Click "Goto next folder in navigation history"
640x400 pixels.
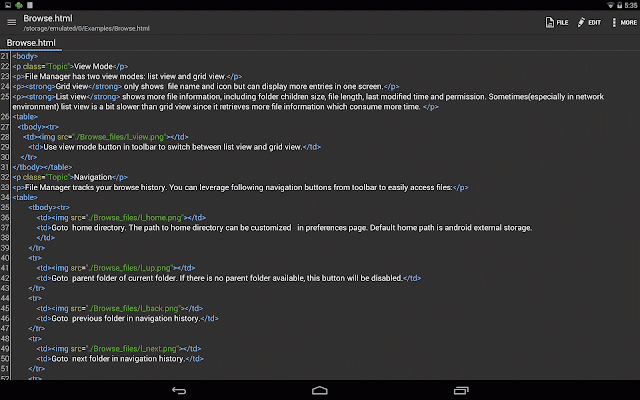click(118, 359)
